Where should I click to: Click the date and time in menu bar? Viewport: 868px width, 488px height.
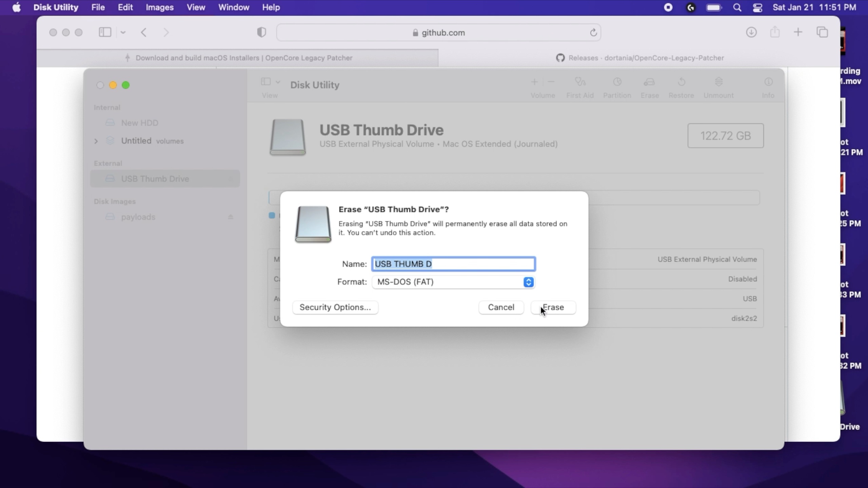(x=814, y=7)
